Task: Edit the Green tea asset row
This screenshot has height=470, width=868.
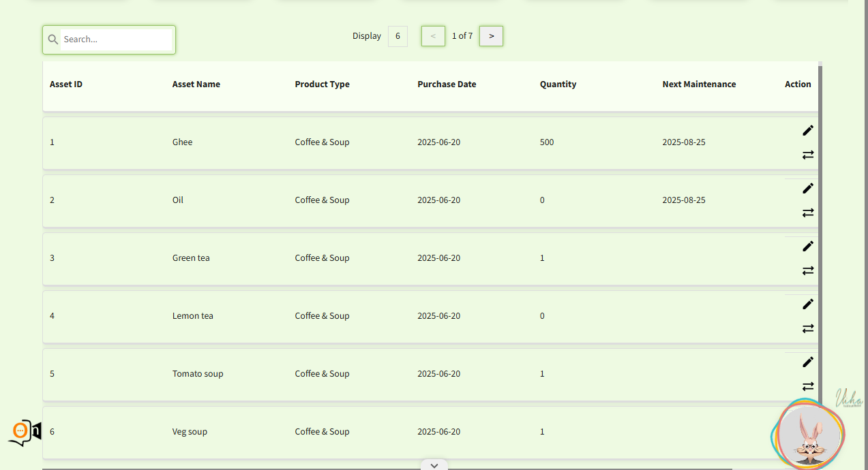Action: click(808, 246)
